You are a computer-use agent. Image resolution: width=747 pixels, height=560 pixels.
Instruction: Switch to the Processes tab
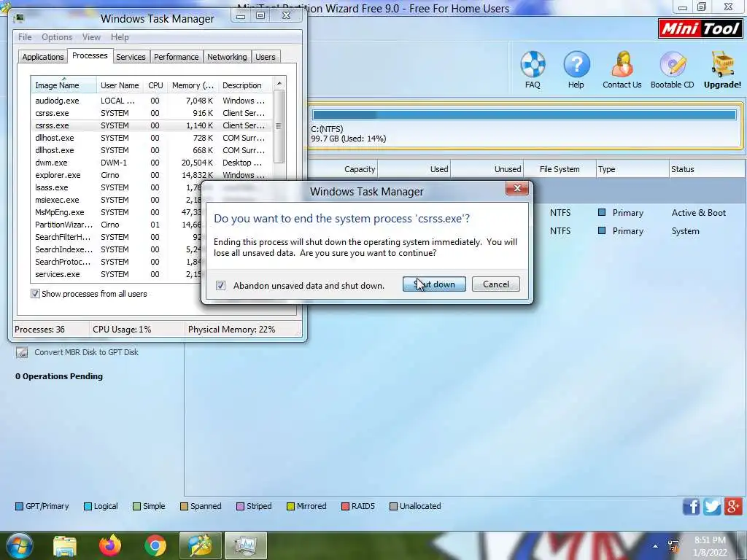coord(90,55)
